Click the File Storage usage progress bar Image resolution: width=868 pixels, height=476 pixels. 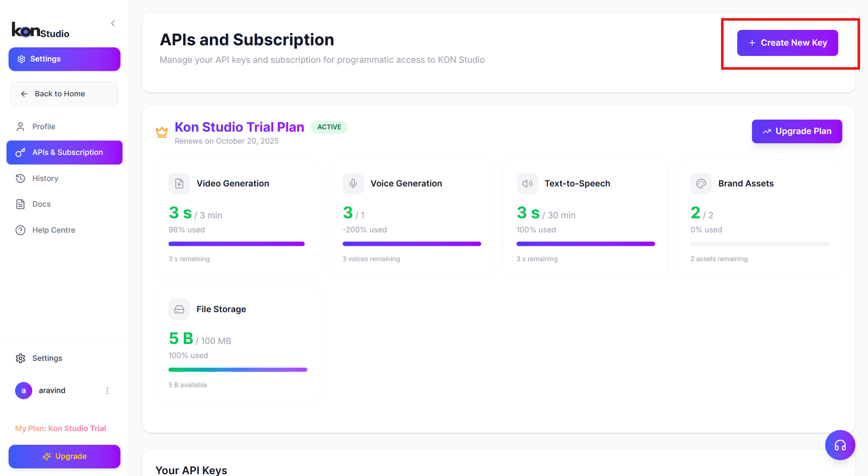(x=238, y=370)
